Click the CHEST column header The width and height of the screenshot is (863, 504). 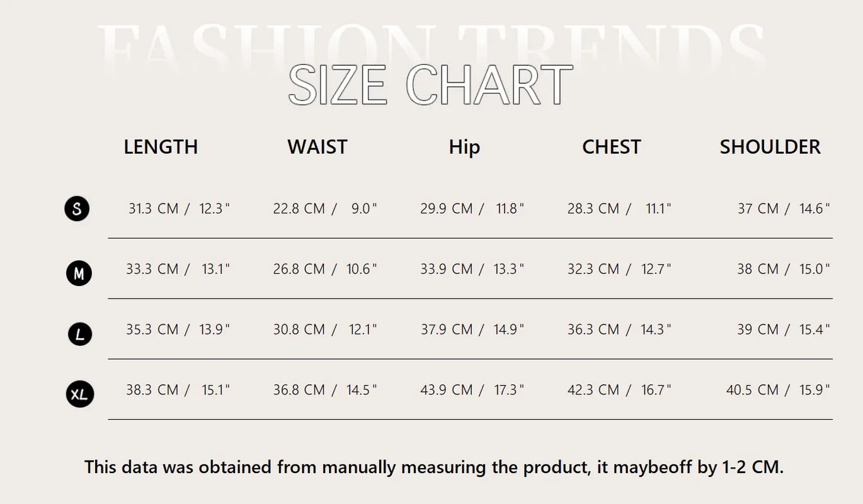tap(611, 147)
